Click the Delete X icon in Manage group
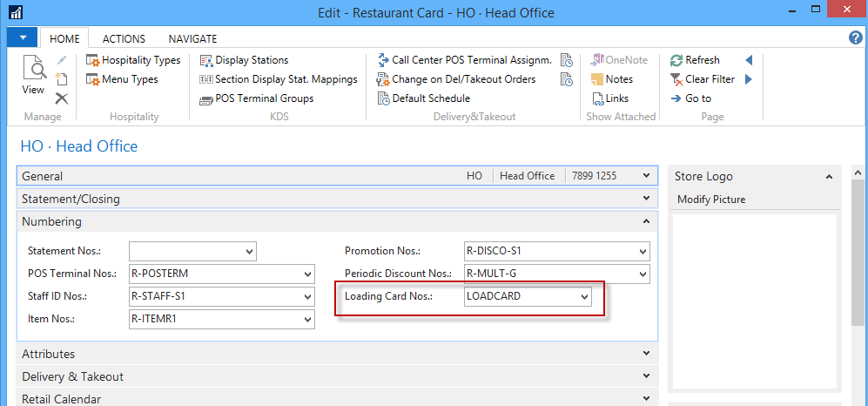Image resolution: width=868 pixels, height=406 pixels. tap(62, 98)
